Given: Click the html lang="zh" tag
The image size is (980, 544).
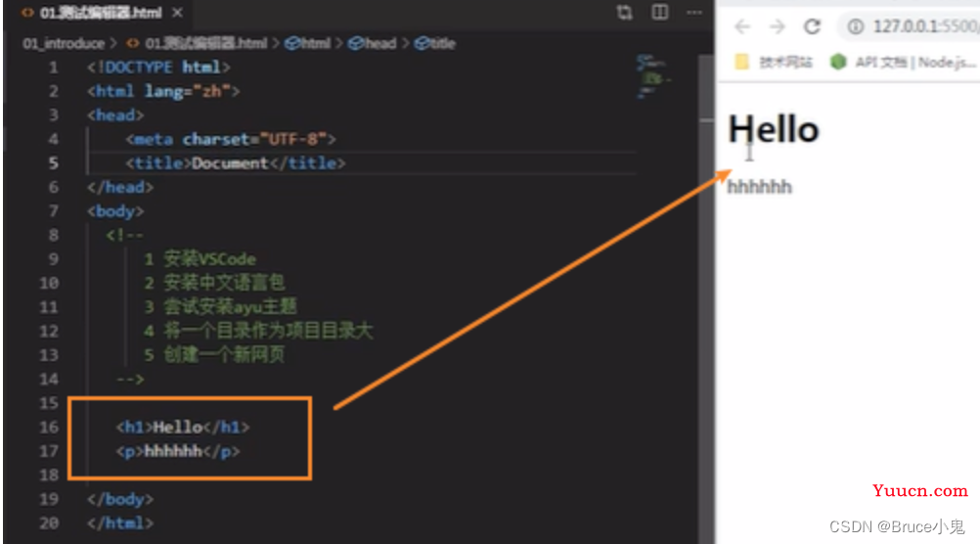Looking at the screenshot, I should click(x=163, y=91).
